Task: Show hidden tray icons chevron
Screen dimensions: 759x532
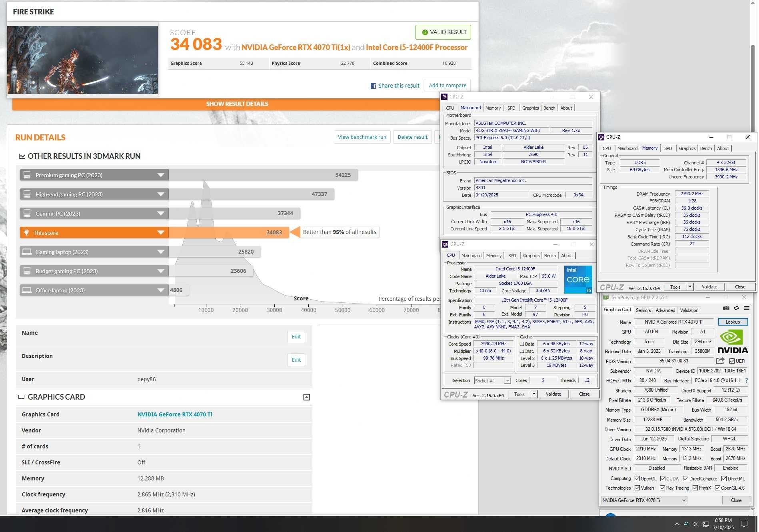Action: pos(677,524)
